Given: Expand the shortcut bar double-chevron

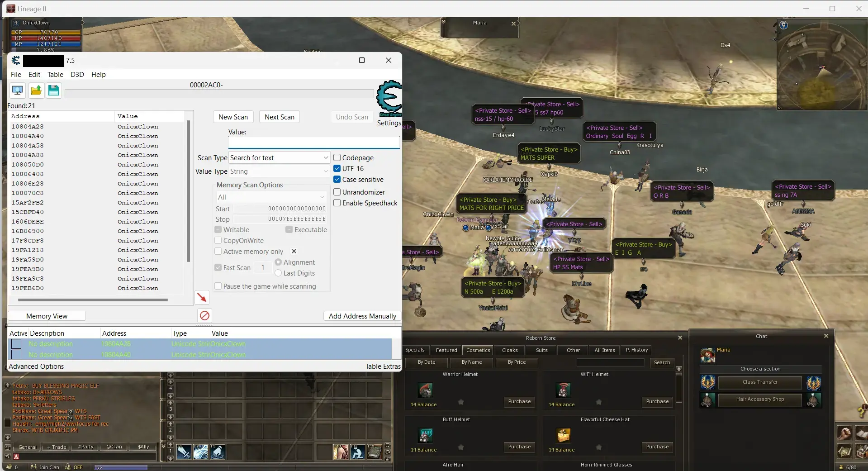Looking at the screenshot, I should point(163,446).
